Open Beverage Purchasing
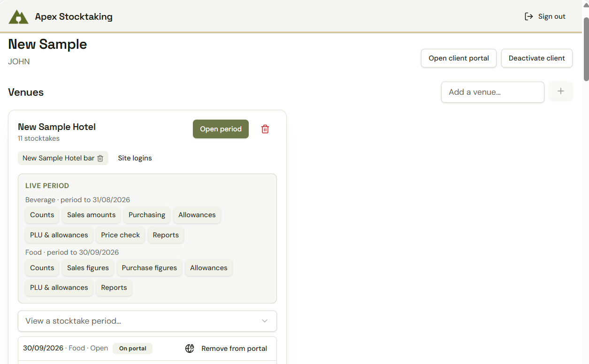589x364 pixels. click(x=147, y=215)
